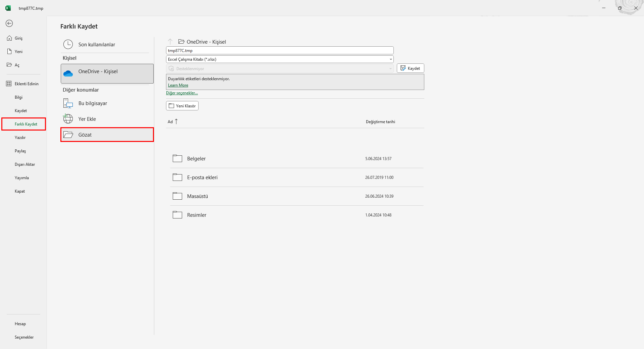
Task: Click the Eklenti Edinin grid icon
Action: click(x=9, y=84)
